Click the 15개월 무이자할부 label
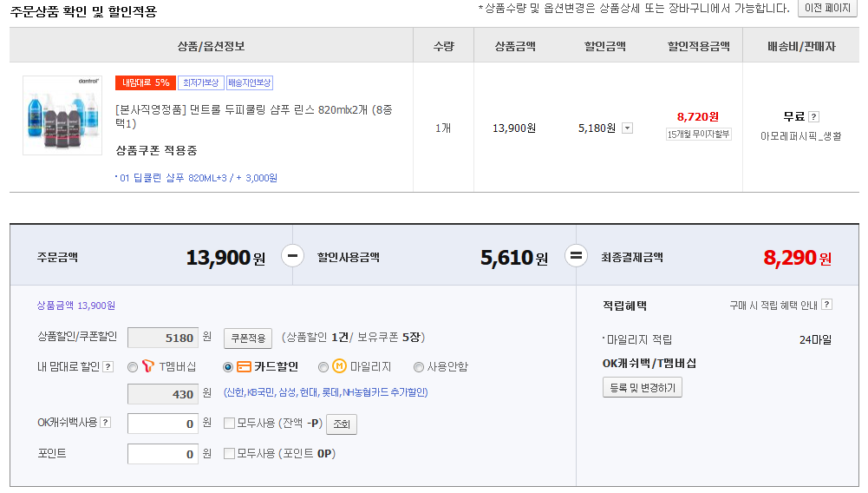 (698, 135)
